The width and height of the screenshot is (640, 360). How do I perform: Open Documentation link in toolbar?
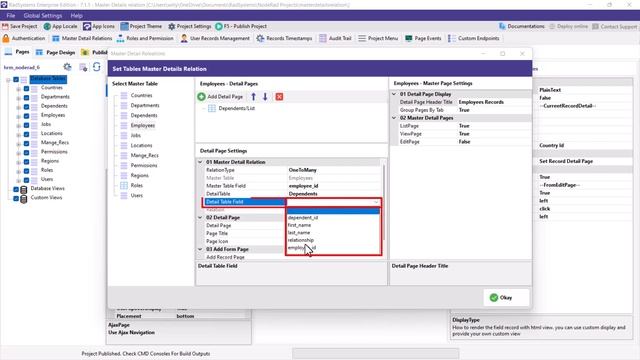(x=522, y=26)
